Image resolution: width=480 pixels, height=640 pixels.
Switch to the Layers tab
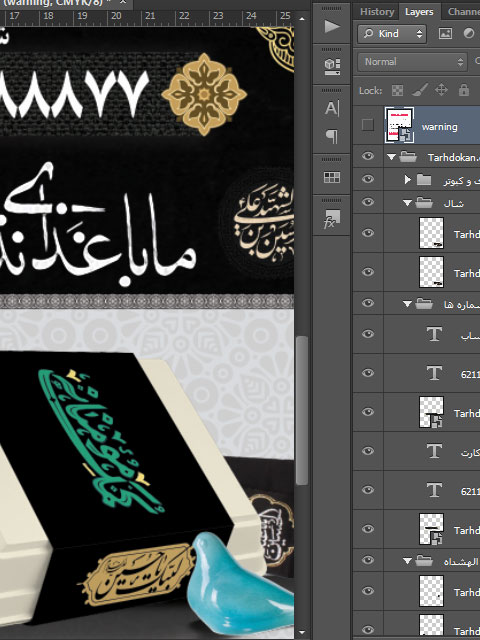point(419,12)
